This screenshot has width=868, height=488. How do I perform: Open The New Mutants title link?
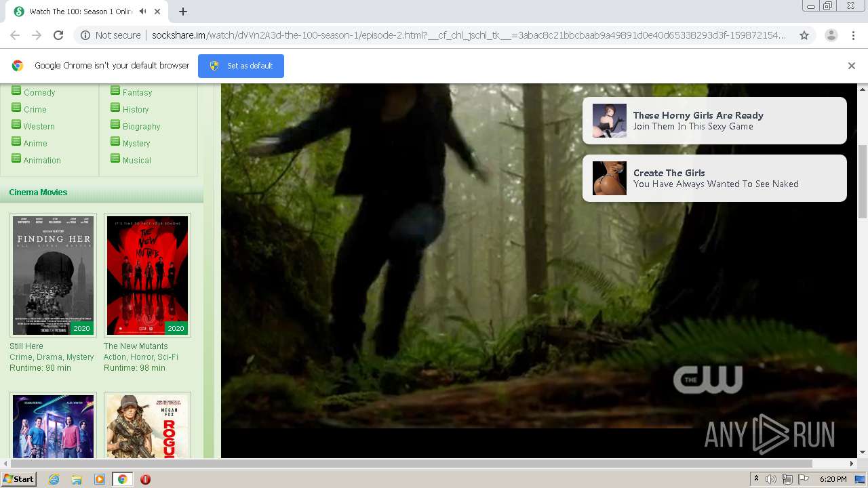136,346
